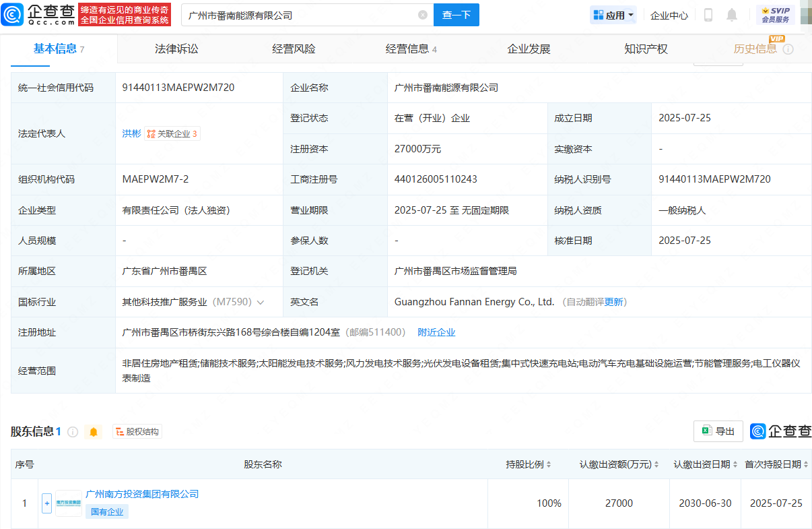This screenshot has height=529, width=812.
Task: Clear the search box with the X icon
Action: coord(423,15)
